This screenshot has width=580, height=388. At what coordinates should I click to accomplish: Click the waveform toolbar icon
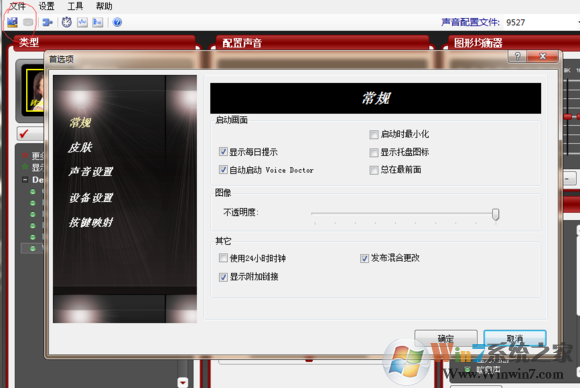pyautogui.click(x=82, y=22)
